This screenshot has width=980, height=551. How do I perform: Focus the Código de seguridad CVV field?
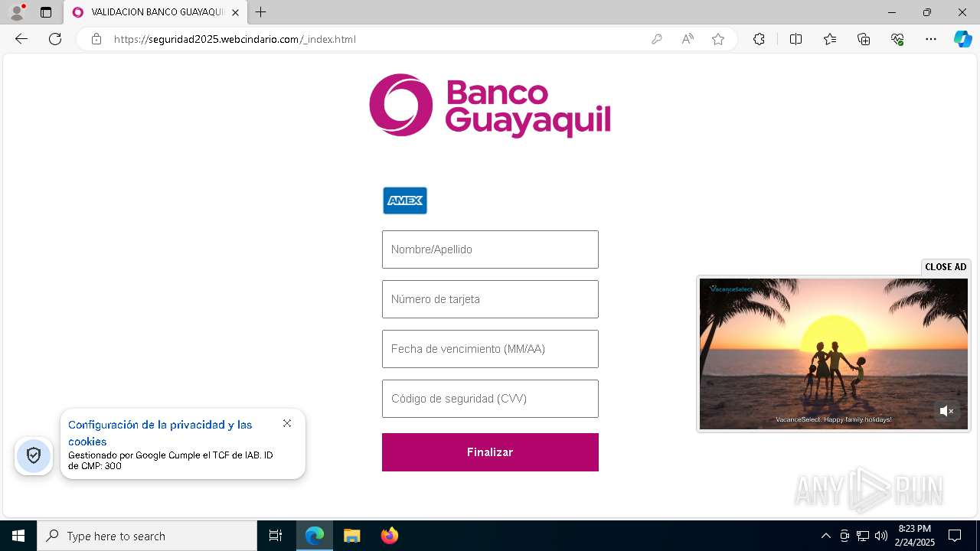coord(490,399)
